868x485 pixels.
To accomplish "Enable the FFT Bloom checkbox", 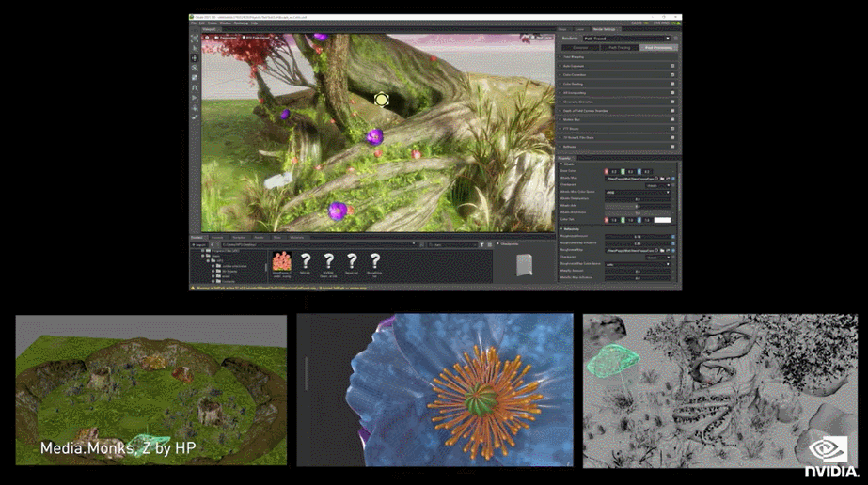I will [x=672, y=129].
